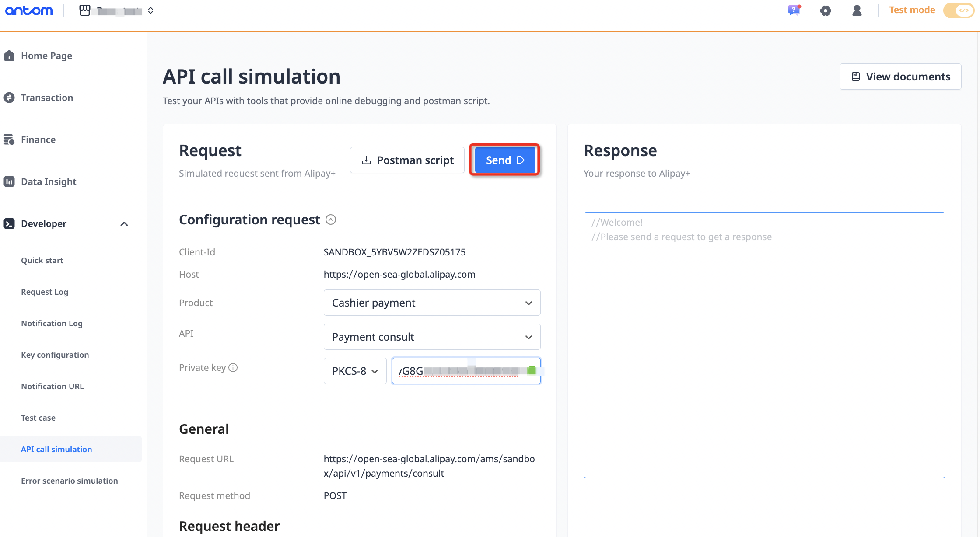Open the help chat icon
The width and height of the screenshot is (980, 537).
click(794, 10)
